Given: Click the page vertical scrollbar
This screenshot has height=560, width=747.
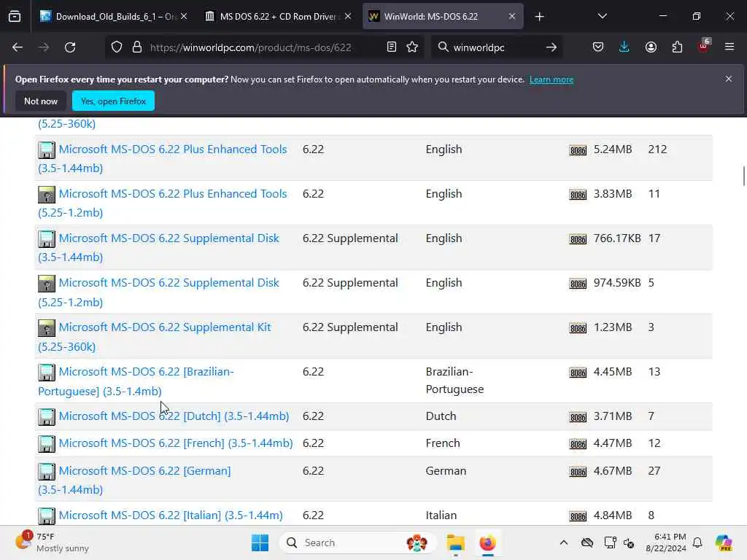Looking at the screenshot, I should (x=743, y=176).
